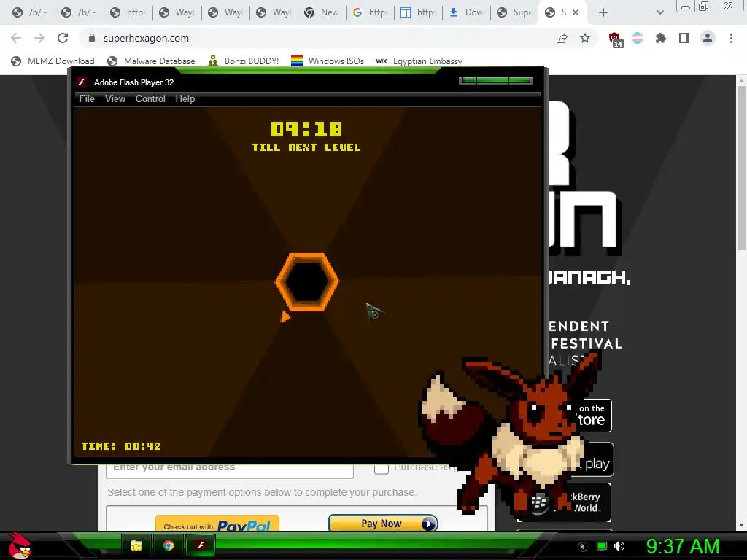Click the BlackBerry World store badge
The image size is (747, 560).
tap(564, 502)
